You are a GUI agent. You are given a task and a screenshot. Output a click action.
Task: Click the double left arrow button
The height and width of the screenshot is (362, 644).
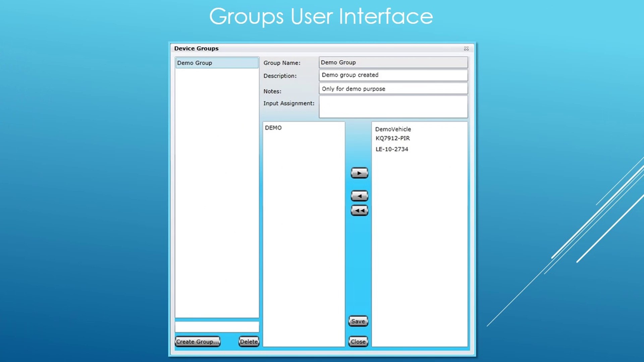(359, 210)
